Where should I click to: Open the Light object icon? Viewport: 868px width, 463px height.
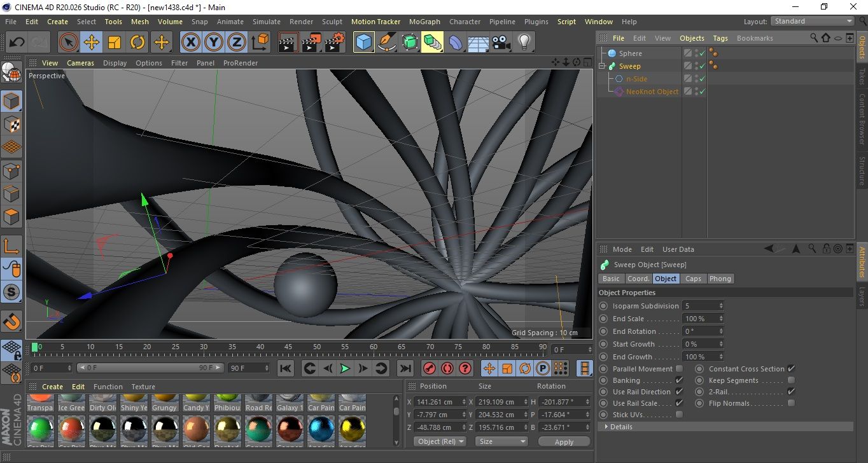pos(524,43)
